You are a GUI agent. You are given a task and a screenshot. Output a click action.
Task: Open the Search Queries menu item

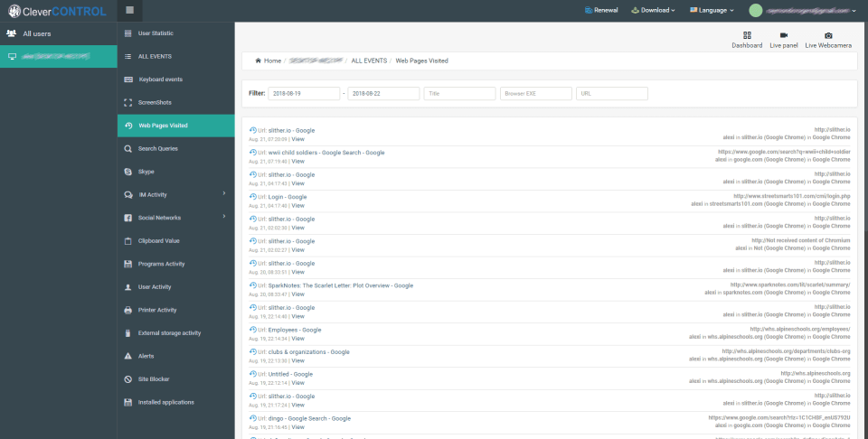pos(176,149)
